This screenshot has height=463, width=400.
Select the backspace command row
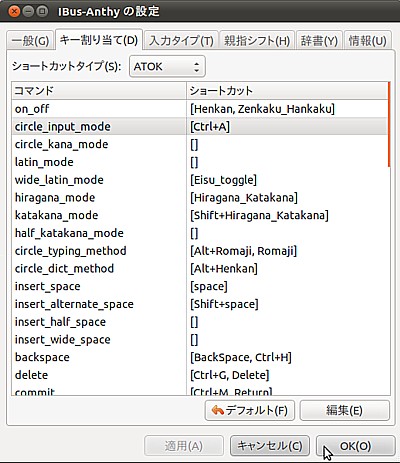click(200, 357)
